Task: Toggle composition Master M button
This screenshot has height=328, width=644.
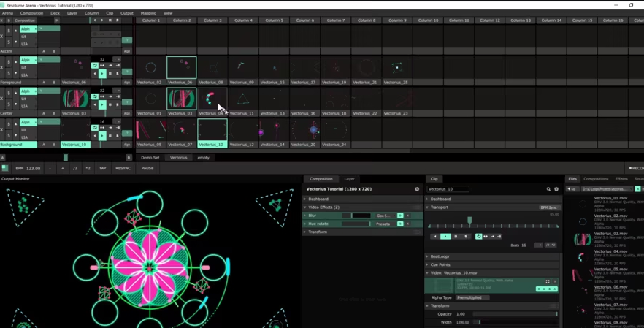Action: (57, 20)
